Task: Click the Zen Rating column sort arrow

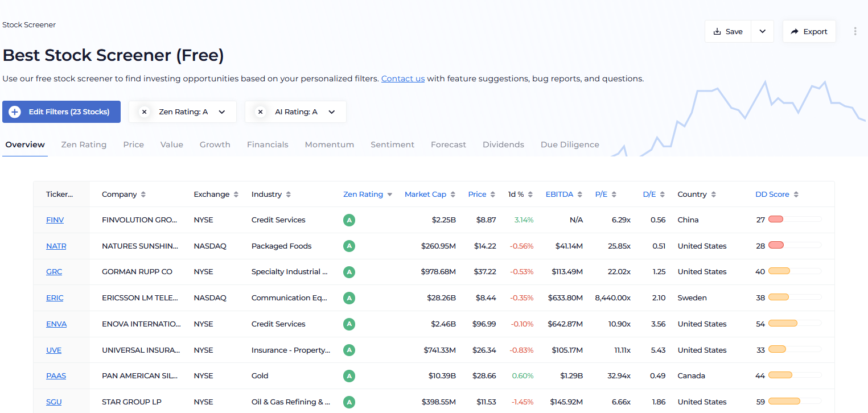Action: tap(390, 195)
